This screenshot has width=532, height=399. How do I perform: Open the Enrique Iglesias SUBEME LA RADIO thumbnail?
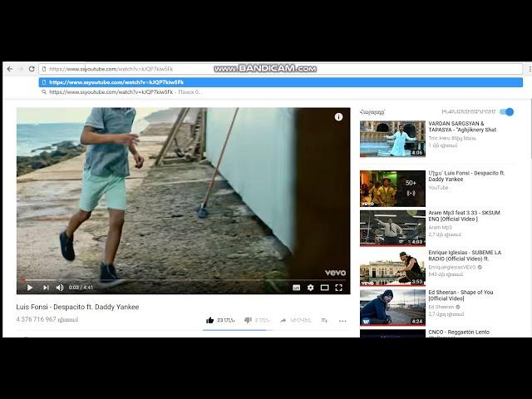coord(392,268)
